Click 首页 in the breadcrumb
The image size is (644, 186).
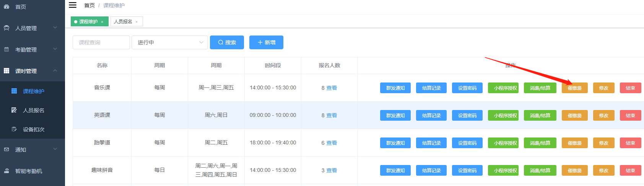click(x=89, y=5)
